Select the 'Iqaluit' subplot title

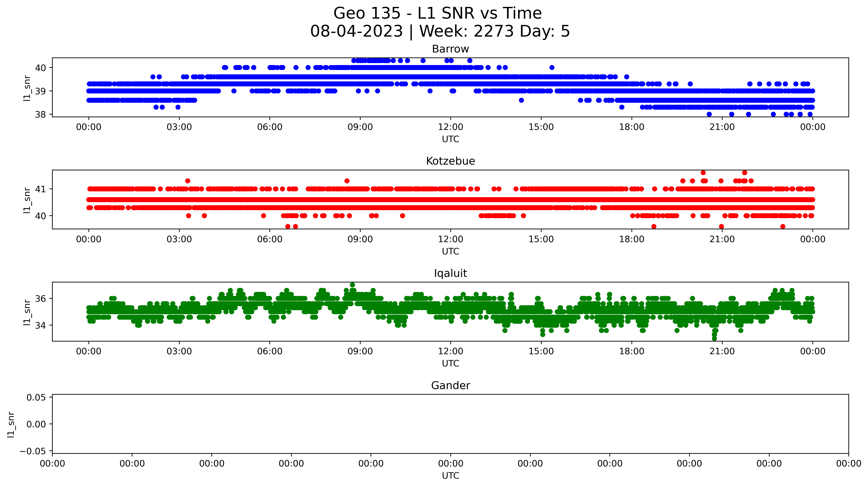click(x=451, y=273)
